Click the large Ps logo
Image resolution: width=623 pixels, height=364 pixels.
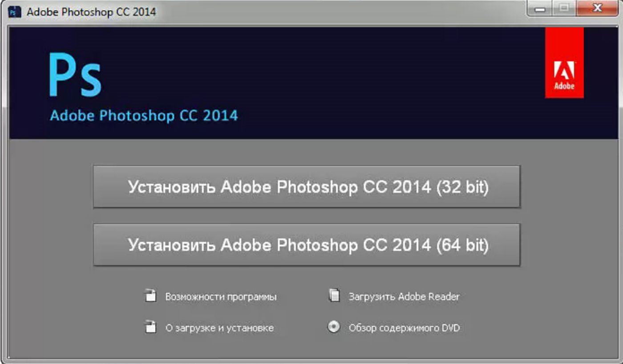pos(75,75)
